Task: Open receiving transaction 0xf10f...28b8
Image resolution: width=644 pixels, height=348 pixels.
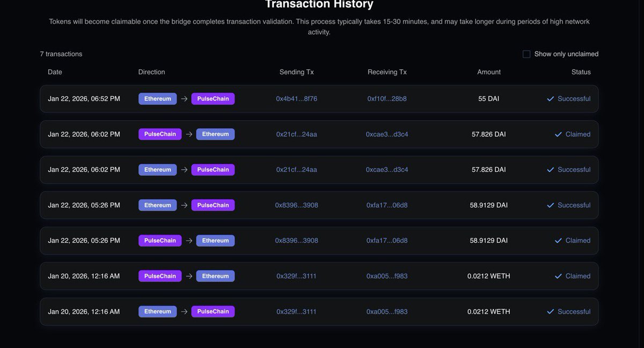Action: click(x=387, y=98)
